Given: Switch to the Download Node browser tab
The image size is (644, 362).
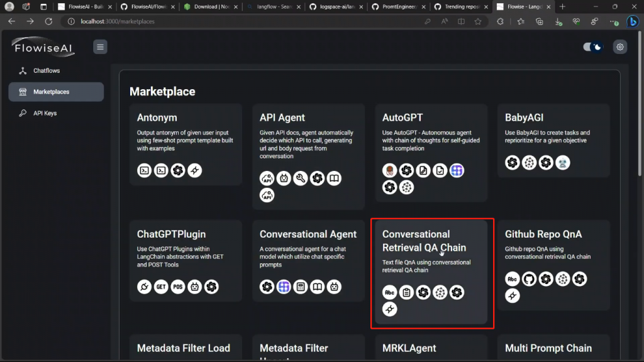Looking at the screenshot, I should [x=210, y=7].
